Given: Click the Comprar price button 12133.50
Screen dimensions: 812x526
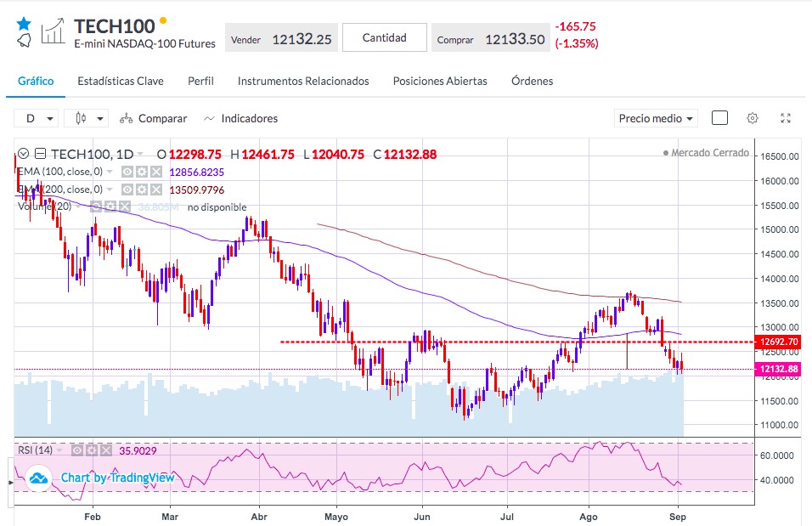Looking at the screenshot, I should click(491, 38).
